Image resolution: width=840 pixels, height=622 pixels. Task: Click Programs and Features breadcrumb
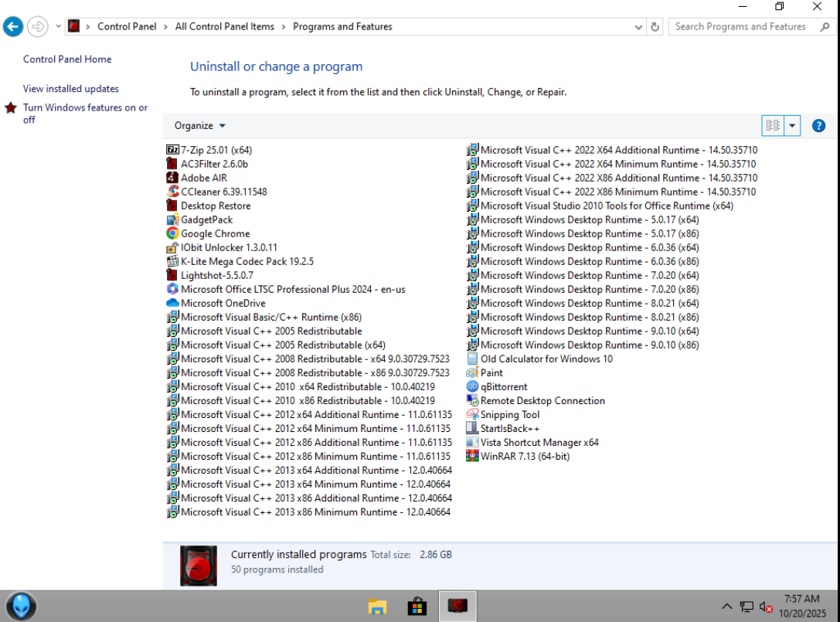(x=342, y=27)
